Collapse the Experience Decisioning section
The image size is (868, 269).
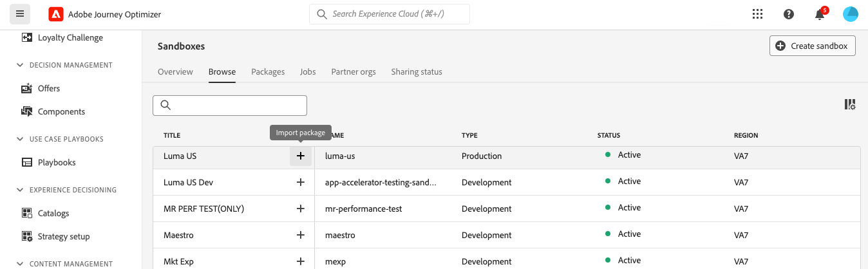pyautogui.click(x=19, y=190)
